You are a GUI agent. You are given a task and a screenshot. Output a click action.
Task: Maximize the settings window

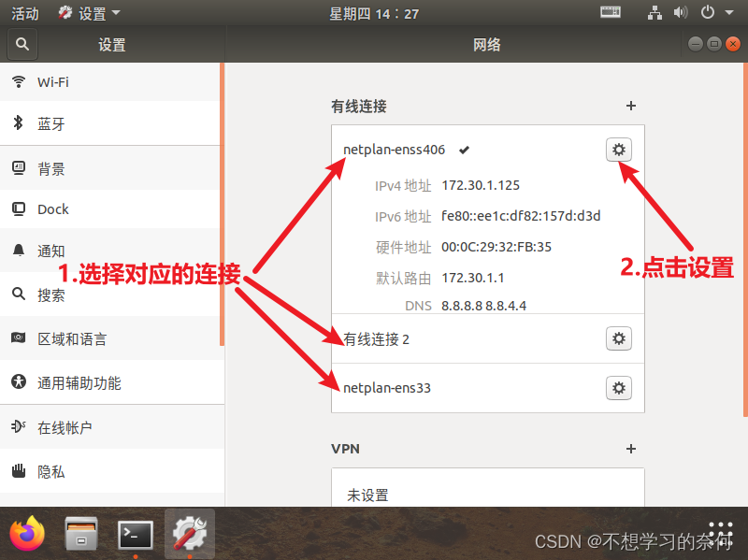pyautogui.click(x=714, y=44)
